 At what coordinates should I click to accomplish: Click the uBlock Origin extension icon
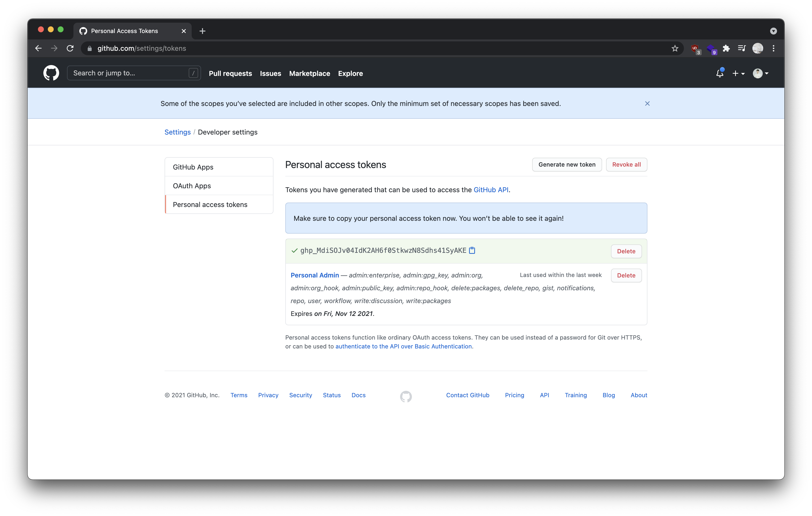(x=695, y=49)
